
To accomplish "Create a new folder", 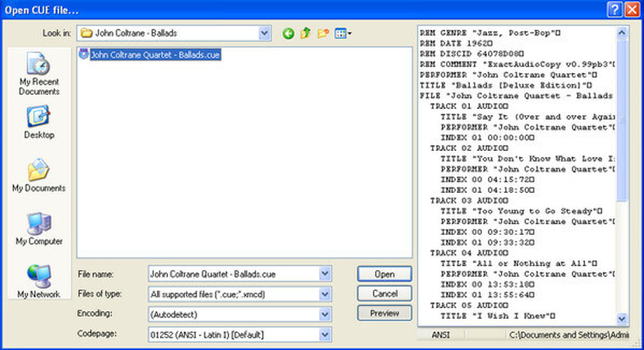I will pos(322,33).
